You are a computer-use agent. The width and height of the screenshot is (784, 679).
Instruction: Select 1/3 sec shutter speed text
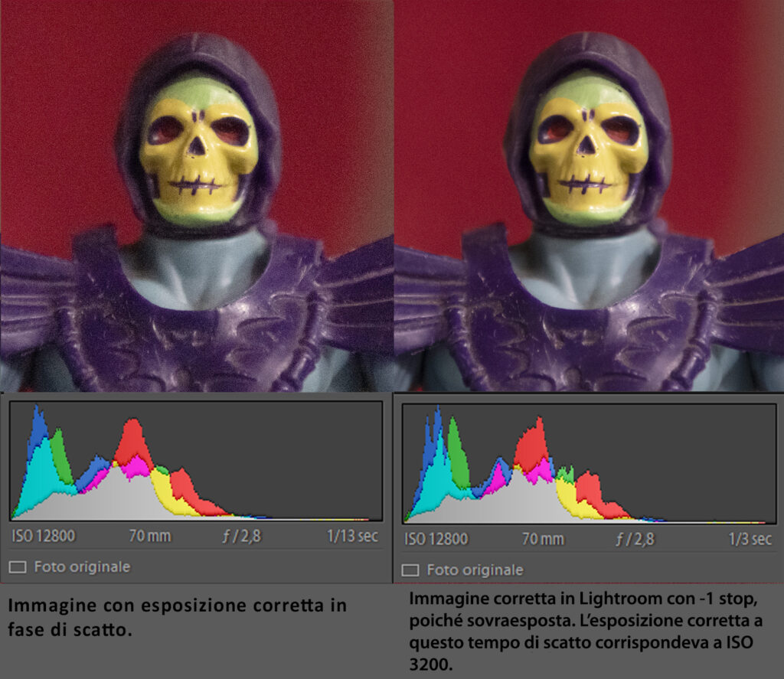750,539
